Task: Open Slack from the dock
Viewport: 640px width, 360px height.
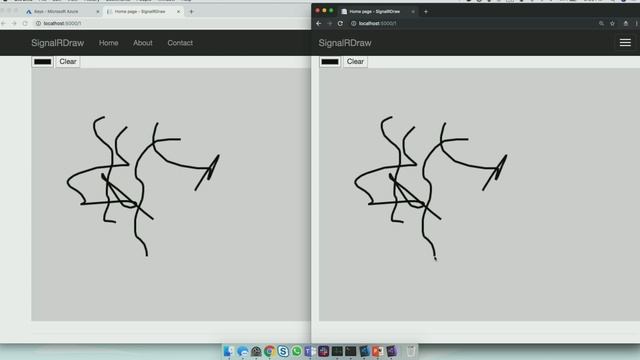Action: click(324, 351)
